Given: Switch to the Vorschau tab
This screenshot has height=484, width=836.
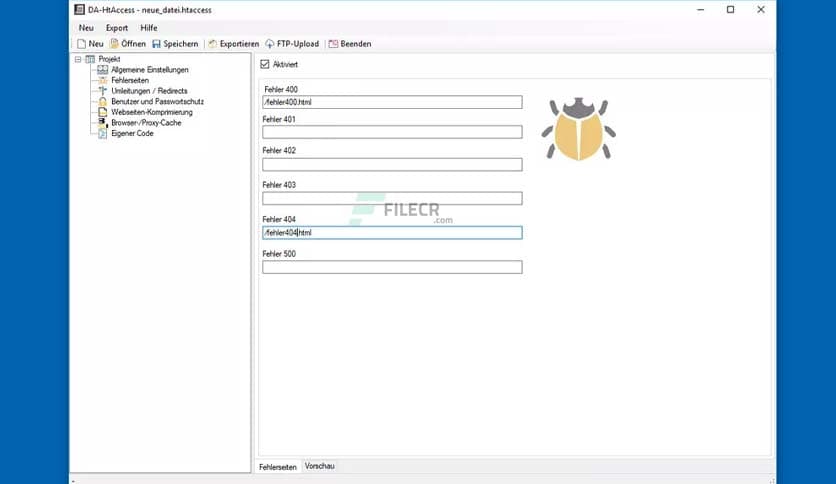Looking at the screenshot, I should coord(319,466).
